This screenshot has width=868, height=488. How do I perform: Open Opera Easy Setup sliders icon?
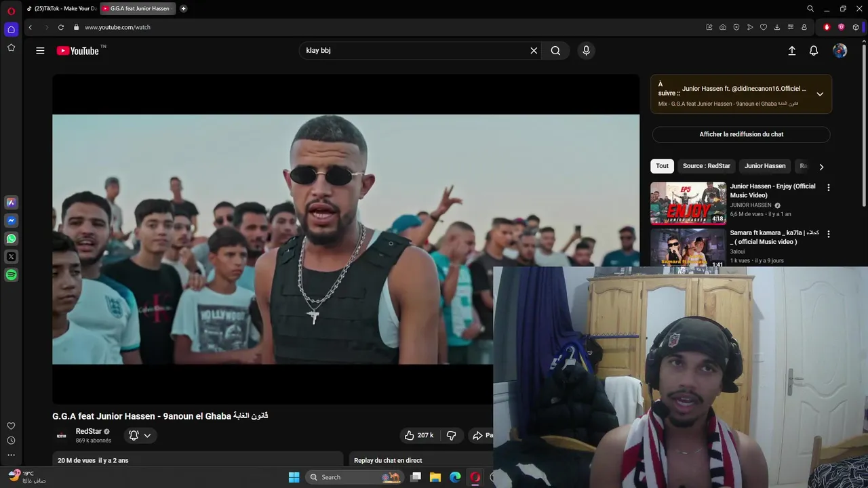[791, 27]
